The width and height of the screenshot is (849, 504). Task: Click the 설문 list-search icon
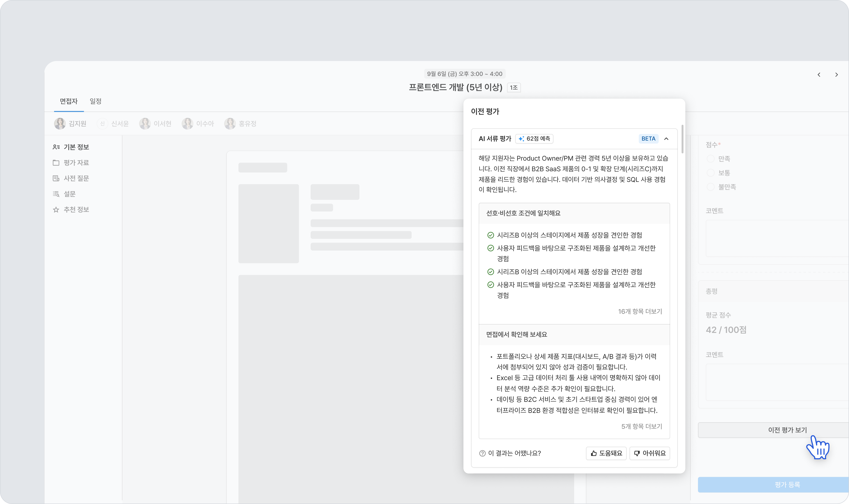pos(56,194)
